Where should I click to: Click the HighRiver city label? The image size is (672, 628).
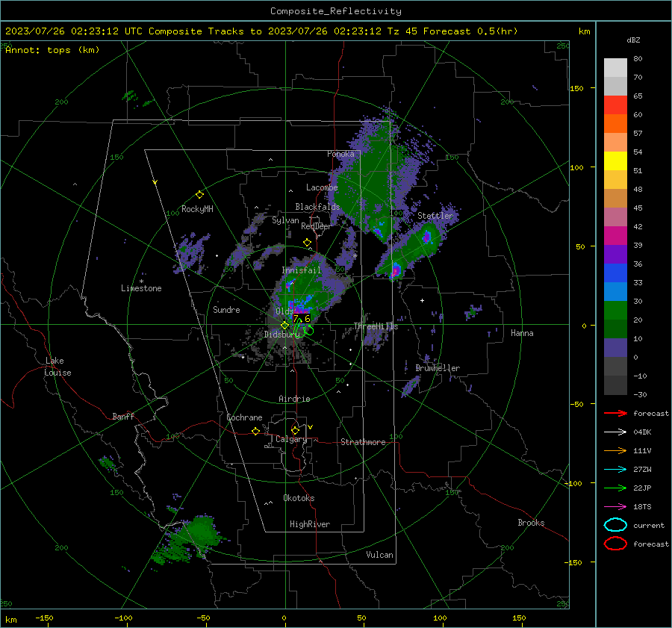(310, 524)
